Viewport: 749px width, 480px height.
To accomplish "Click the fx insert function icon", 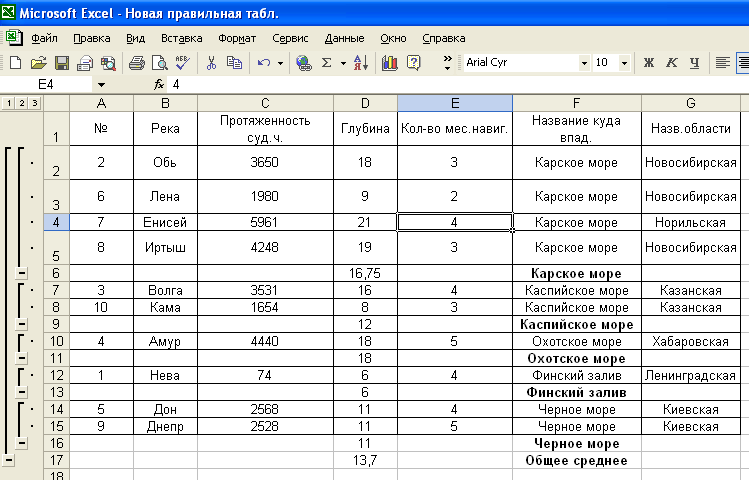I will (159, 85).
